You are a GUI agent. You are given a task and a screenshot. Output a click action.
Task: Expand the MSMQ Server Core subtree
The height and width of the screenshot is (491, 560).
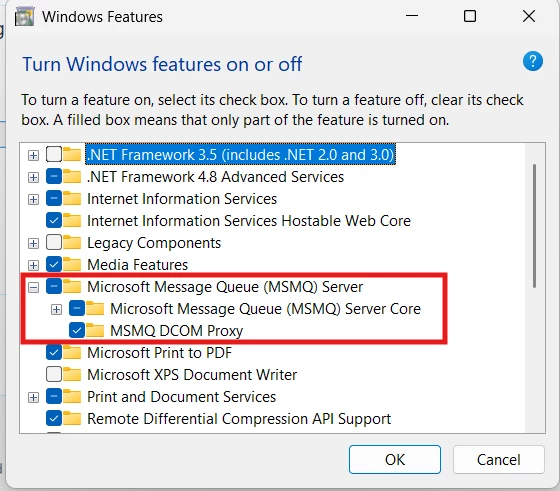(x=56, y=310)
